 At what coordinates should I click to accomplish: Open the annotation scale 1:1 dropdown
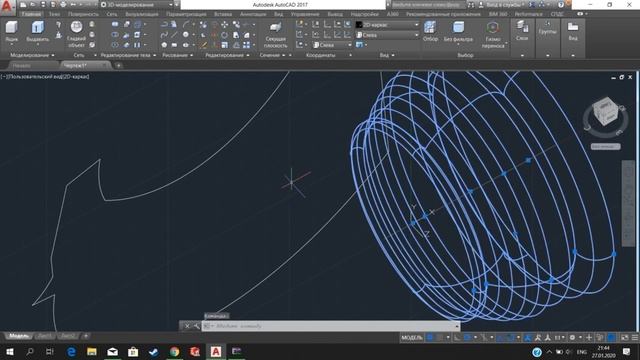click(x=559, y=338)
